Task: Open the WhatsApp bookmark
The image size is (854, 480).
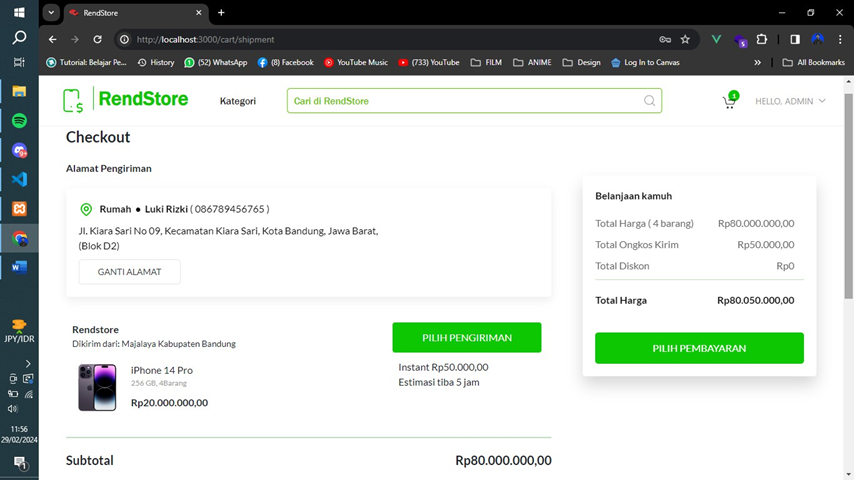Action: point(216,63)
